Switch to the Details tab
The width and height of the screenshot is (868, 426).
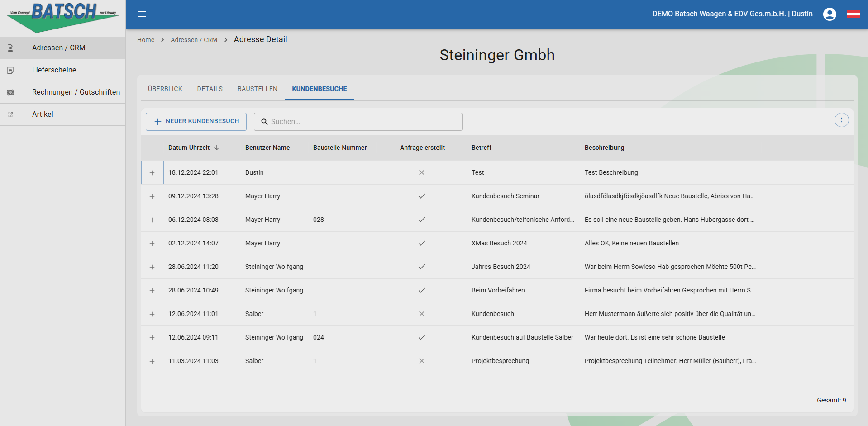(x=210, y=89)
